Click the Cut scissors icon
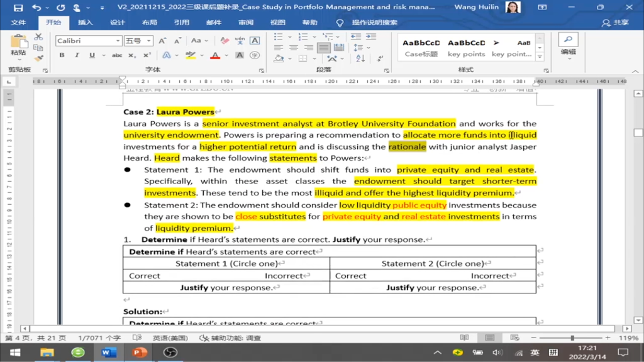The width and height of the screenshot is (644, 362). tap(38, 37)
